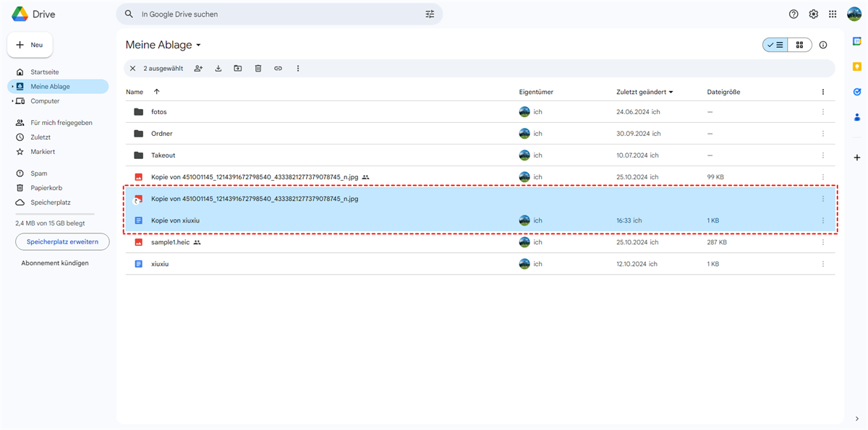Switch to grid view layout

click(x=799, y=45)
